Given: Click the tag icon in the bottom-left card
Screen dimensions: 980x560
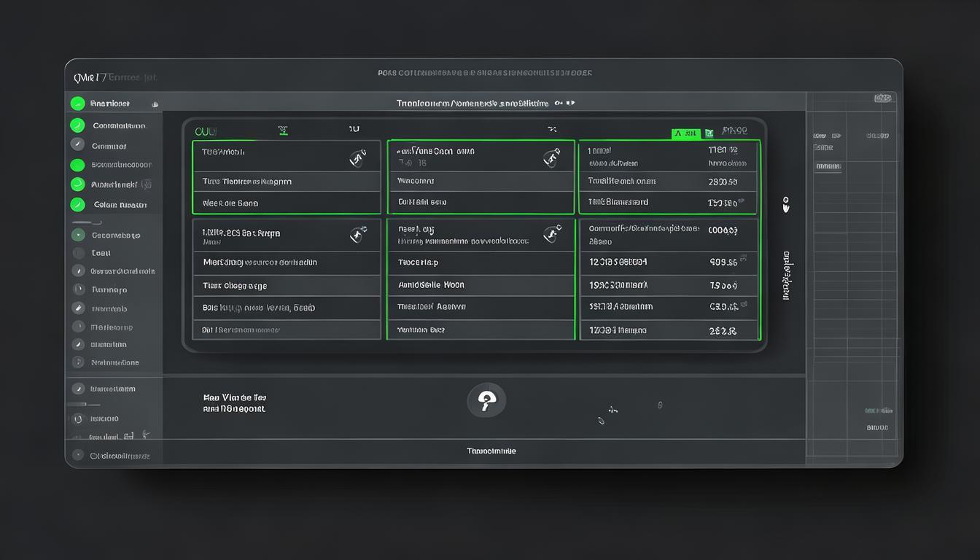Looking at the screenshot, I should tap(358, 234).
